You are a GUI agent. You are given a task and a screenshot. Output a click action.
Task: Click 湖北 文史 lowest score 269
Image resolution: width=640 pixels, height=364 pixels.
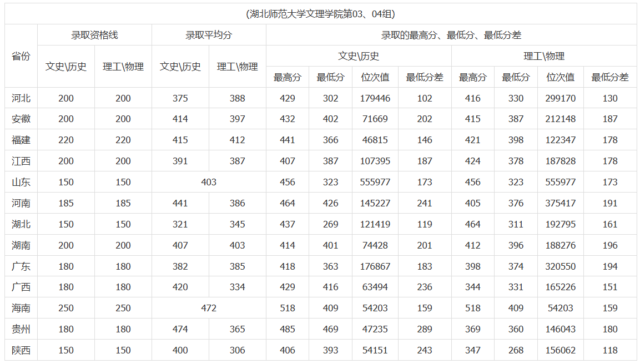click(331, 224)
